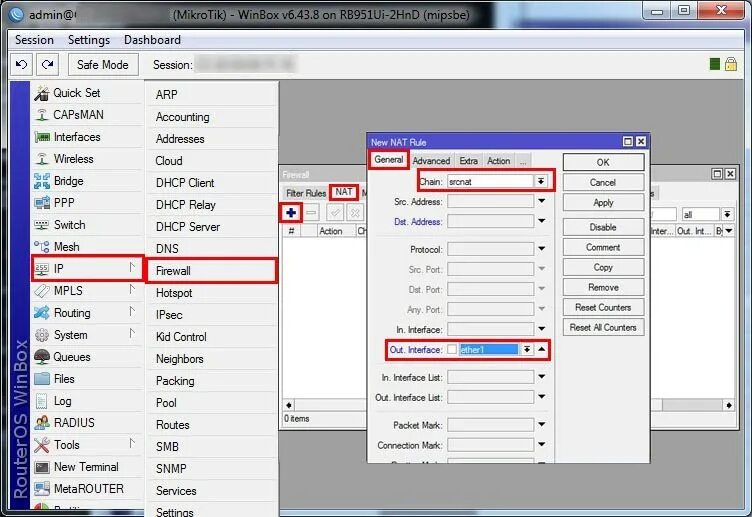The width and height of the screenshot is (752, 517).
Task: Expand the Src. Address field
Action: 541,201
